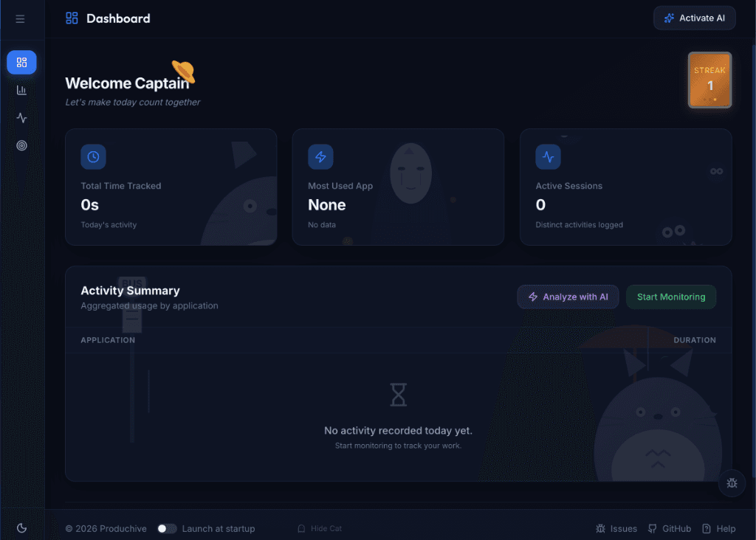Image resolution: width=756 pixels, height=540 pixels.
Task: Open the floating debug button in bottom right
Action: tap(732, 483)
